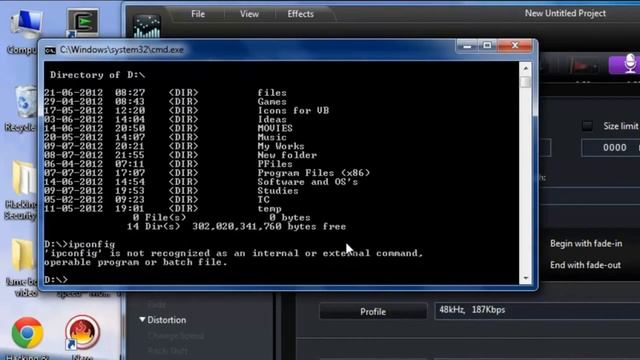Open the Effects menu in audio editor
The height and width of the screenshot is (360, 640).
point(300,14)
